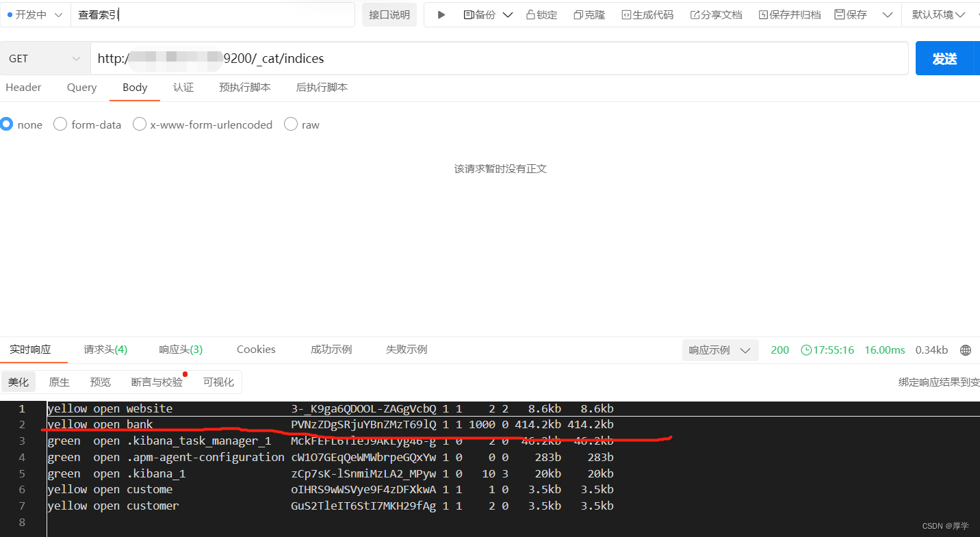The width and height of the screenshot is (980, 537).
Task: Open the 预执行脚本 tab
Action: pos(245,88)
